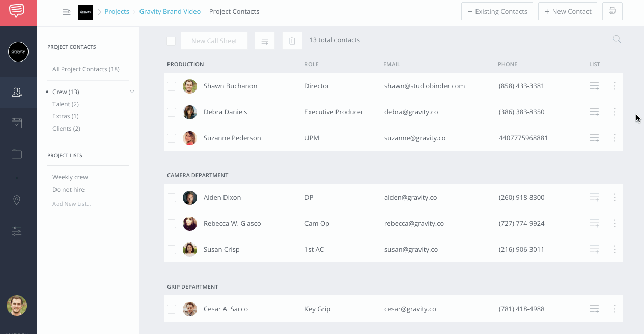The height and width of the screenshot is (334, 644).
Task: Click the Key Grip role cell
Action: coord(317,309)
